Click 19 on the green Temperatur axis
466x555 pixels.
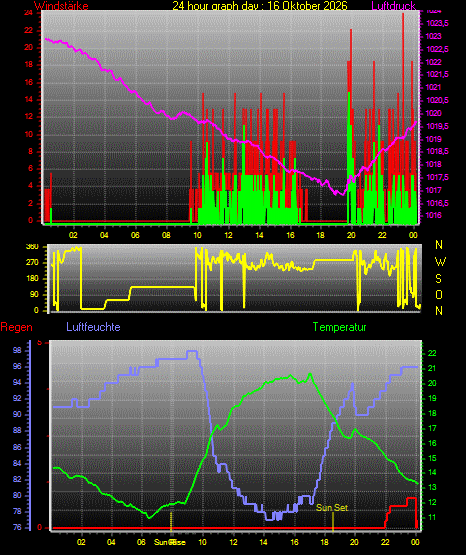coord(432,398)
